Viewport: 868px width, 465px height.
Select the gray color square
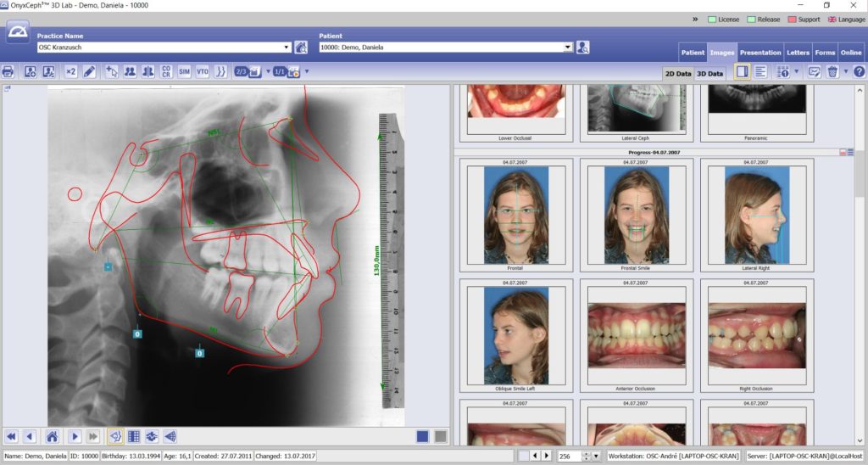pyautogui.click(x=441, y=437)
